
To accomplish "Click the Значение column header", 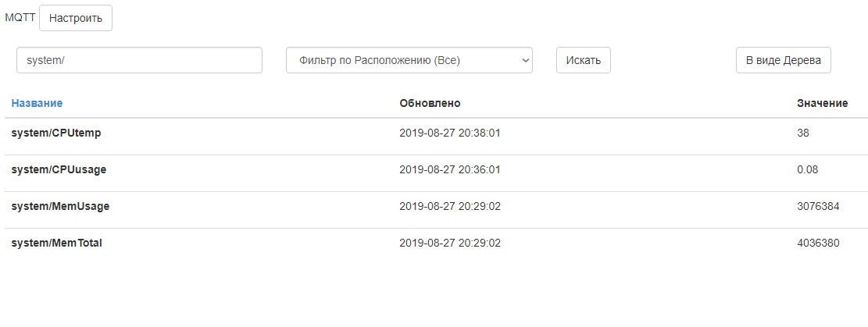I will (822, 103).
